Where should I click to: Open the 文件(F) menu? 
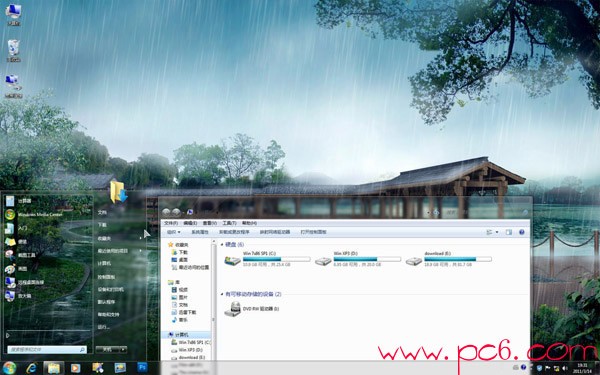[x=171, y=223]
